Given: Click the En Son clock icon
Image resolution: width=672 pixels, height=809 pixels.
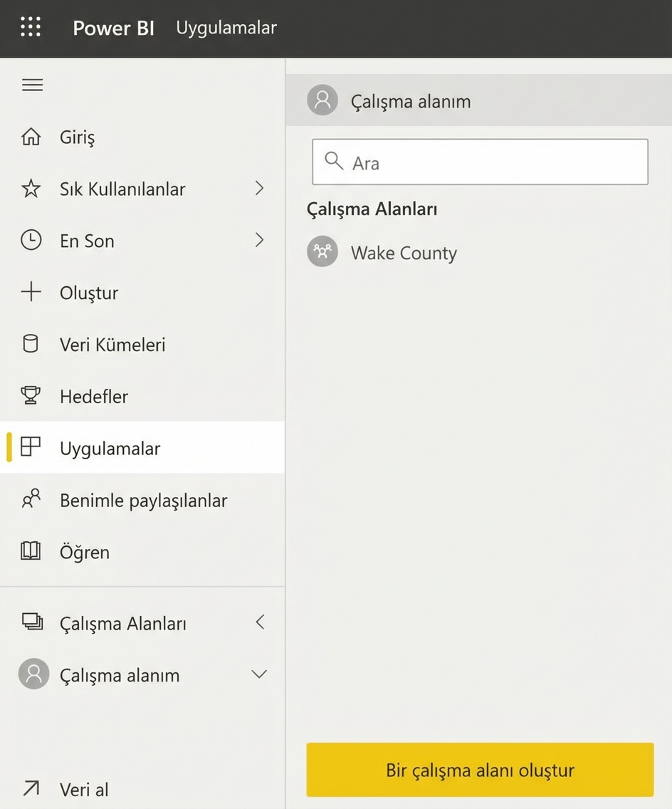Looking at the screenshot, I should click(x=31, y=241).
